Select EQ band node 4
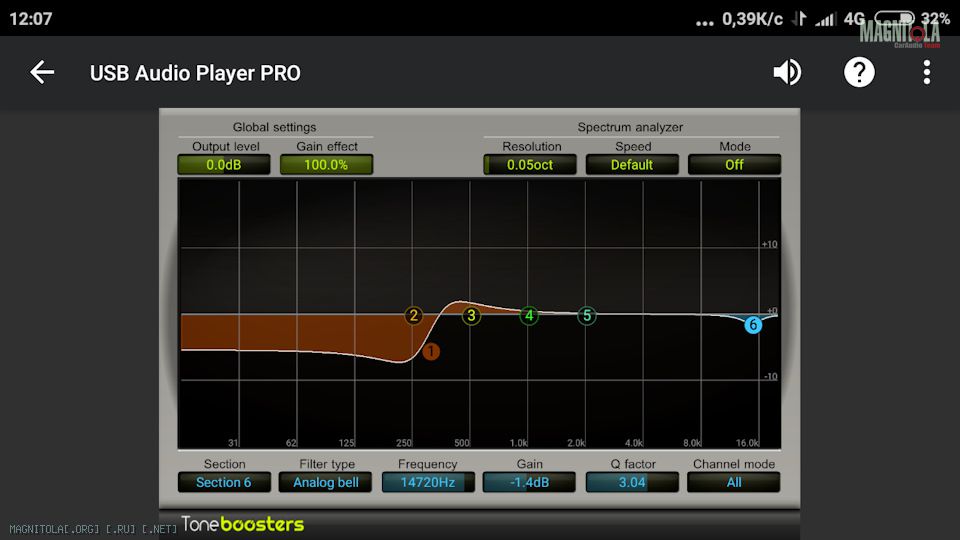 pos(529,315)
